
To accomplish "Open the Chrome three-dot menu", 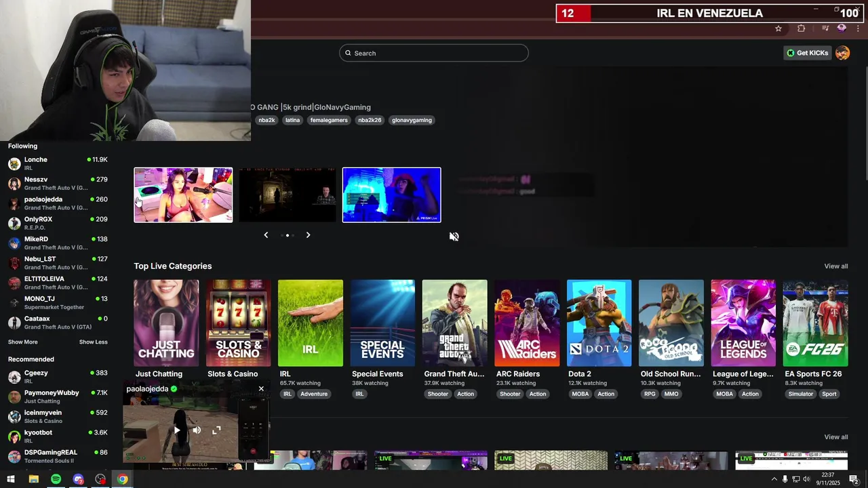I will pos(859,28).
